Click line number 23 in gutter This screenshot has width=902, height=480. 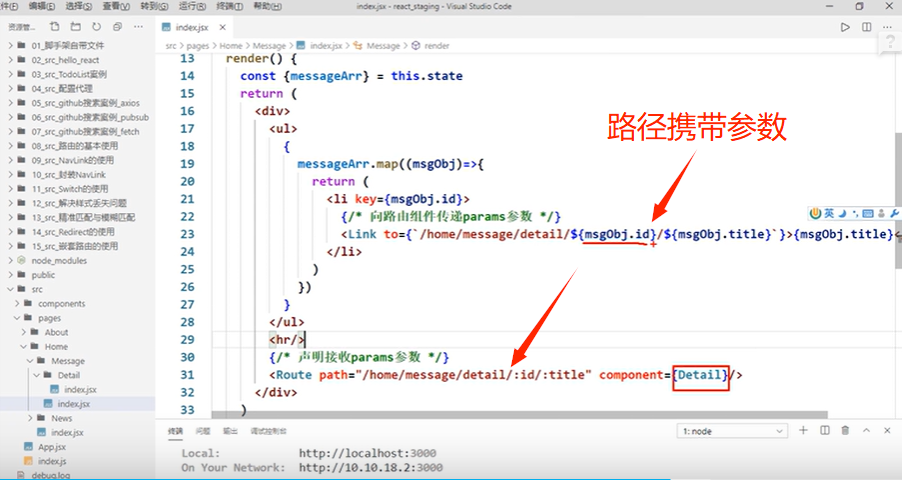click(187, 234)
